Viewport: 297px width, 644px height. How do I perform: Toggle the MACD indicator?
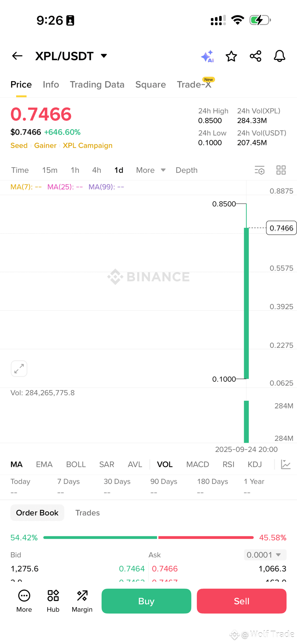198,464
